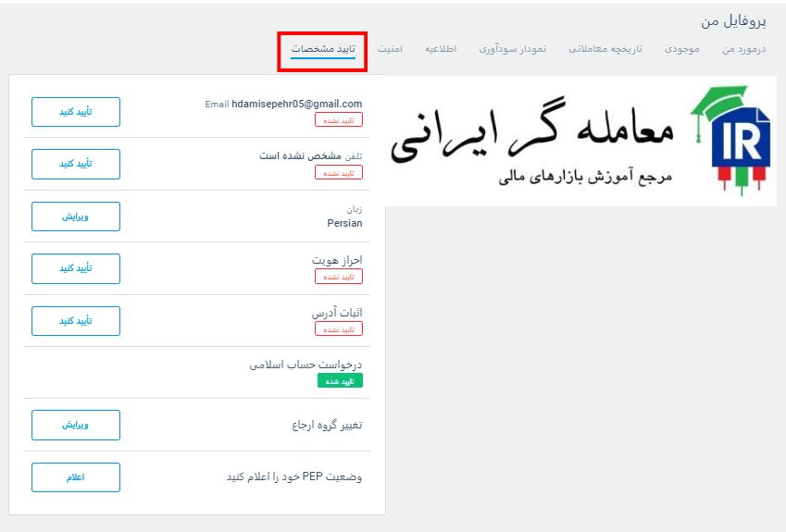The height and width of the screenshot is (532, 786).
Task: Click green تایید شده badge for Islamic account
Action: 340,381
